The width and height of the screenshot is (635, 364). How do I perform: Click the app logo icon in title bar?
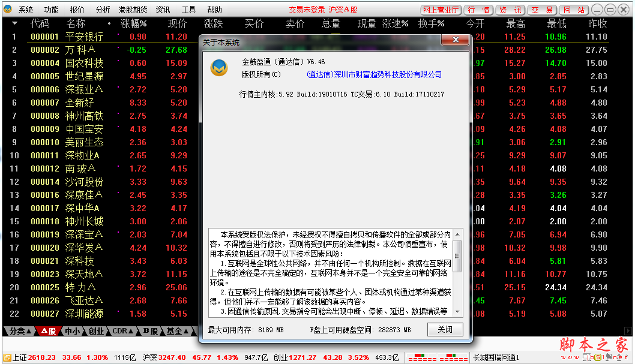pos(8,10)
